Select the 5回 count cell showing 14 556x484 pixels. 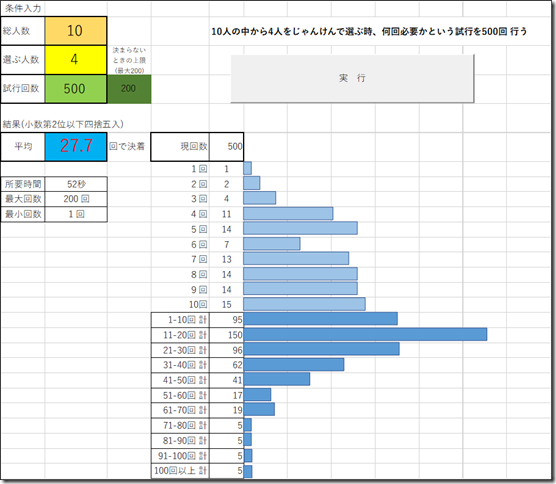click(226, 229)
